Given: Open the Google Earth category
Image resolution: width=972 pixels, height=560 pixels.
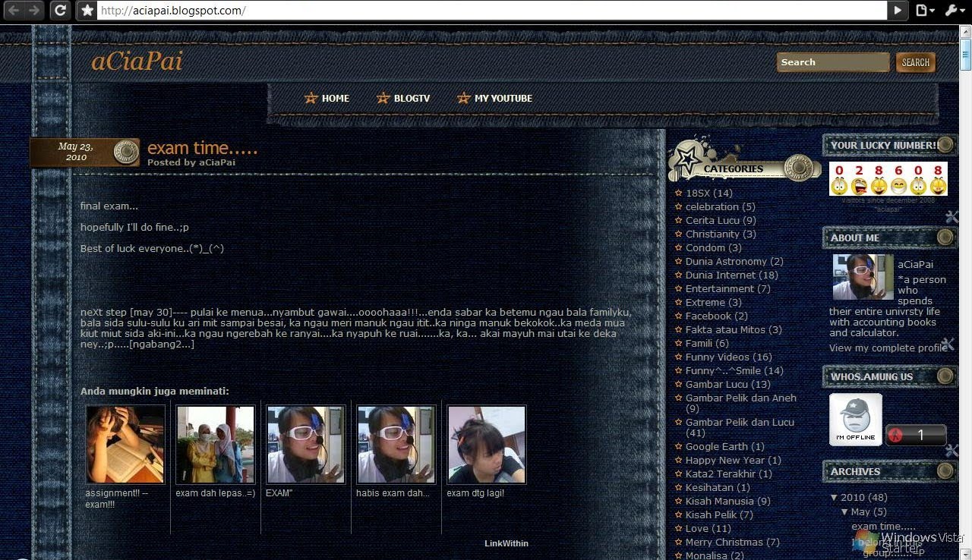Looking at the screenshot, I should tap(724, 446).
